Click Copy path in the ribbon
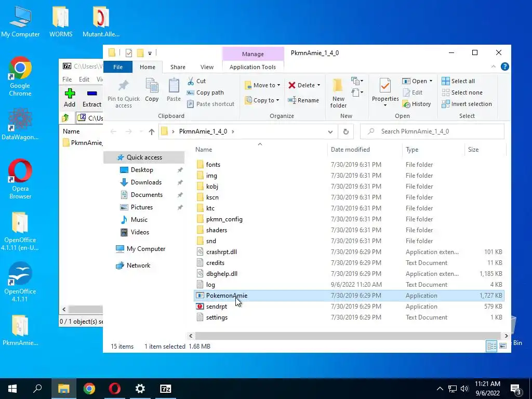532x399 pixels. tap(205, 92)
